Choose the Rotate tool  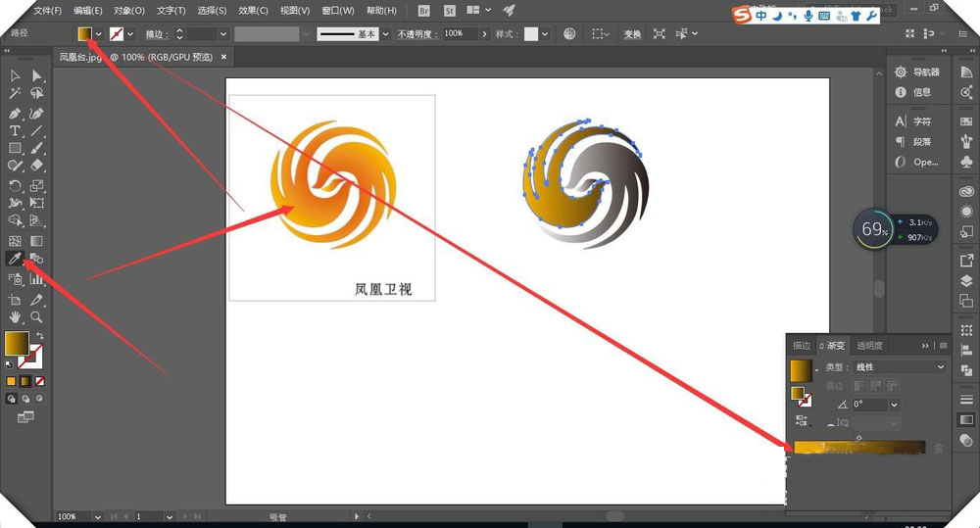tap(15, 185)
